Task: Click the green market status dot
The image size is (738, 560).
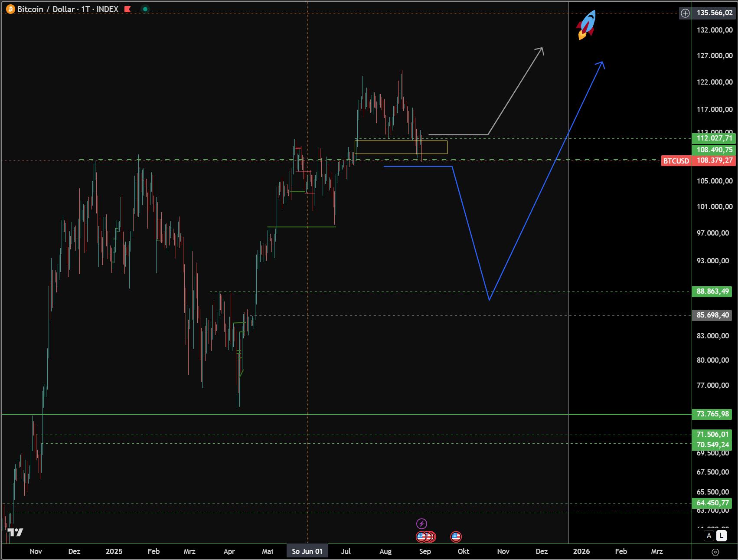Action: (145, 9)
